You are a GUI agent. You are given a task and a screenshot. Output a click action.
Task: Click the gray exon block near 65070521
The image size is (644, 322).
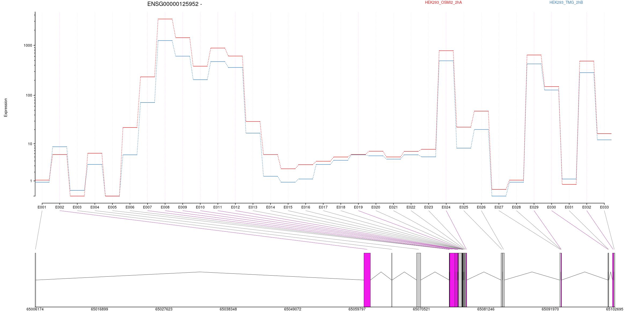coord(419,280)
